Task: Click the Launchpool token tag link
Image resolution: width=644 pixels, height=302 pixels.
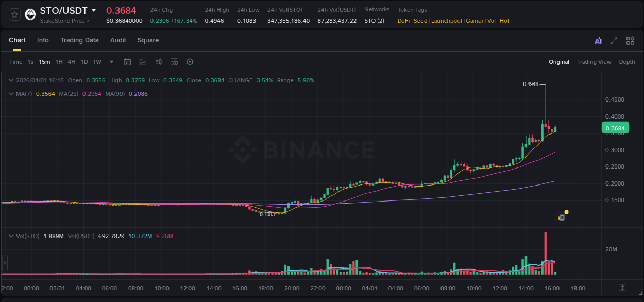Action: (x=446, y=21)
